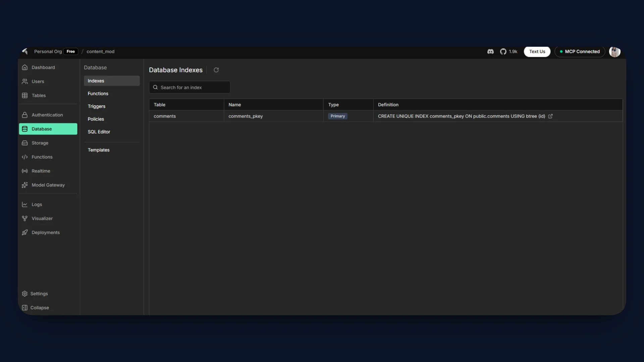This screenshot has height=362, width=644.
Task: Click the MCP Connected status pill
Action: [x=580, y=52]
